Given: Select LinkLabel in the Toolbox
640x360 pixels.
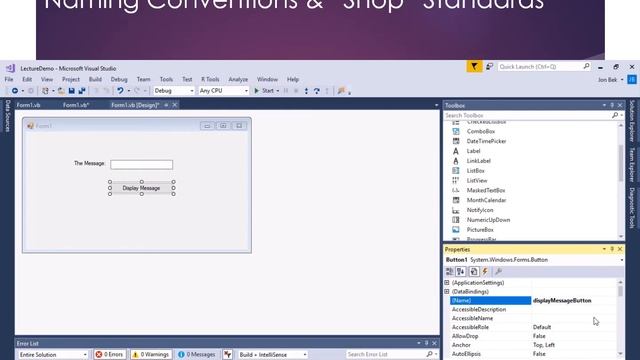Looking at the screenshot, I should (478, 161).
